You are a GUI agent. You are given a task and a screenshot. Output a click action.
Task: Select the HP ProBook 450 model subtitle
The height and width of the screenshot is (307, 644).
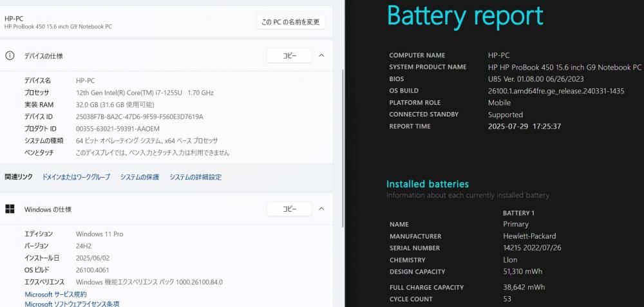click(58, 26)
